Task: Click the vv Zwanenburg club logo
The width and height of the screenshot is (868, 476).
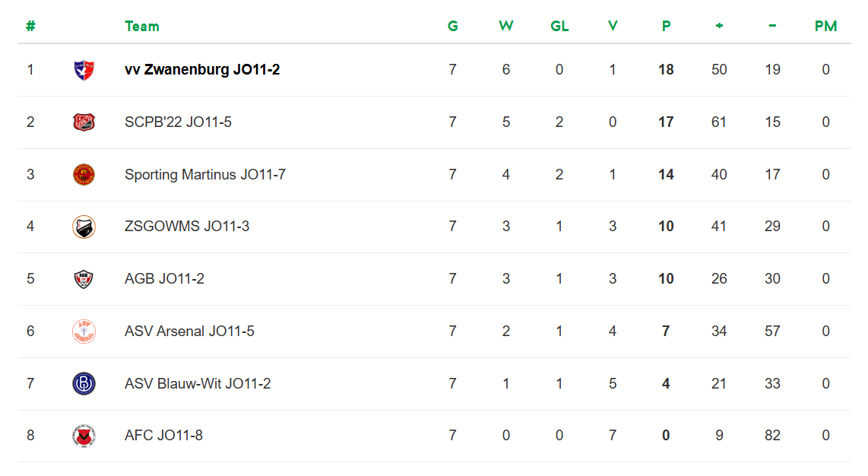Action: (x=84, y=70)
